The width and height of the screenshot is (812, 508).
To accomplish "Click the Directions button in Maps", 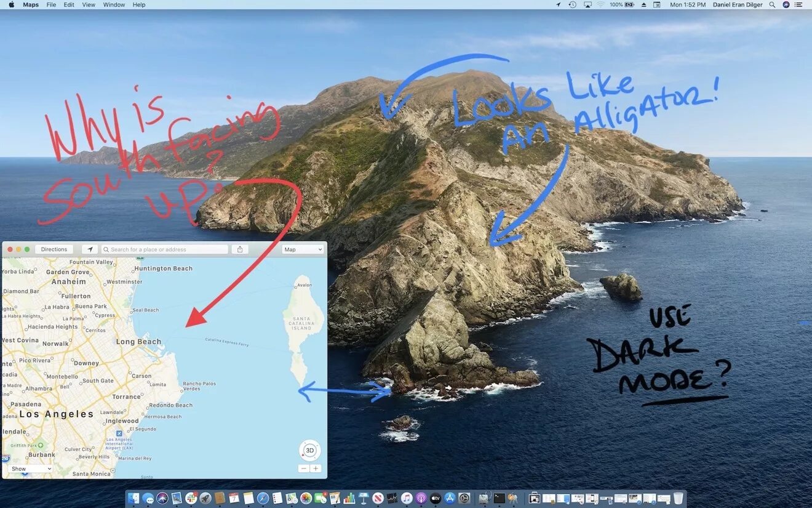I will click(54, 249).
